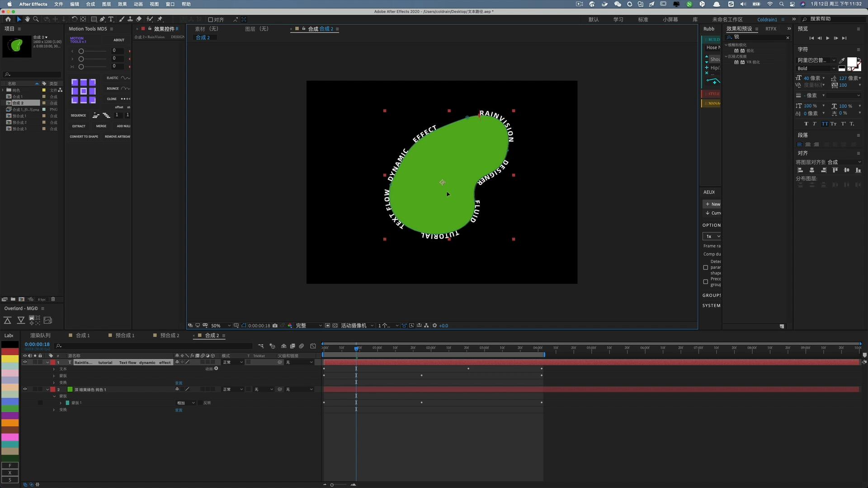Expand the 文本 property of layer 1
Screen dimensions: 868x488
[x=54, y=369]
